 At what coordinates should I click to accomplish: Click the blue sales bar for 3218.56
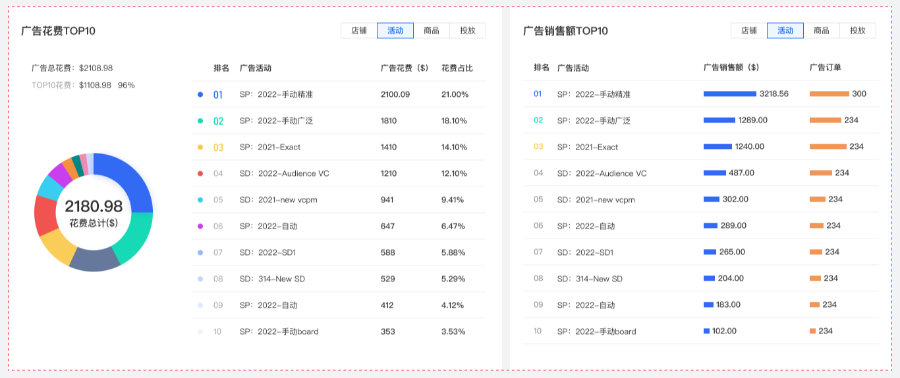tap(730, 93)
